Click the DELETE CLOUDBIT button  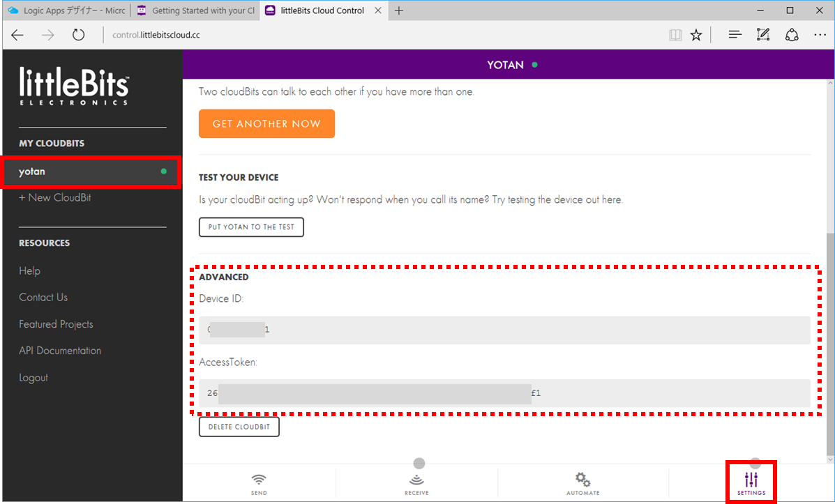tap(239, 427)
